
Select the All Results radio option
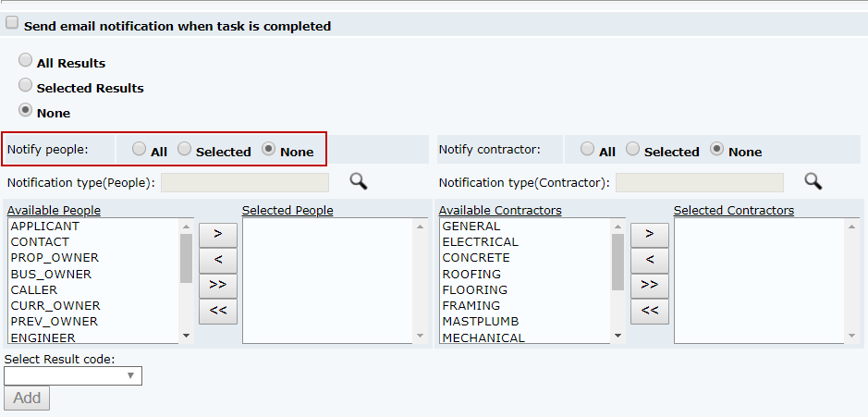coord(26,61)
